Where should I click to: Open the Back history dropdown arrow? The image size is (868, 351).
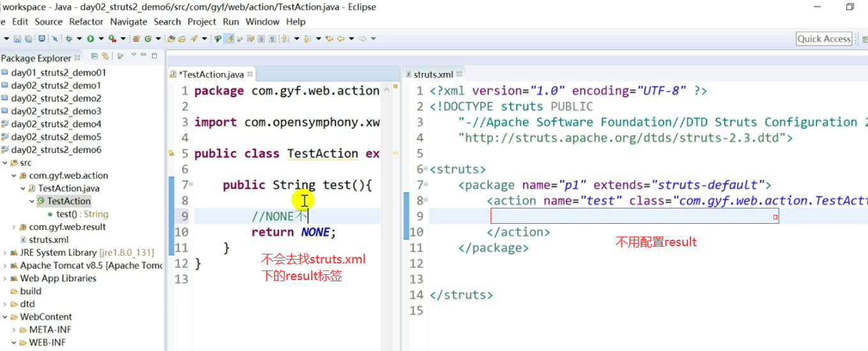(351, 39)
